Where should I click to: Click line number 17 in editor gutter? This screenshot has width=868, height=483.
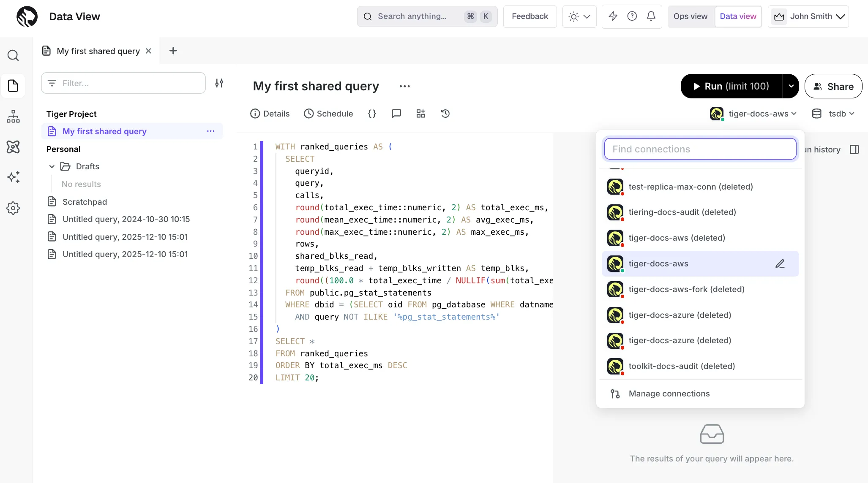click(253, 341)
